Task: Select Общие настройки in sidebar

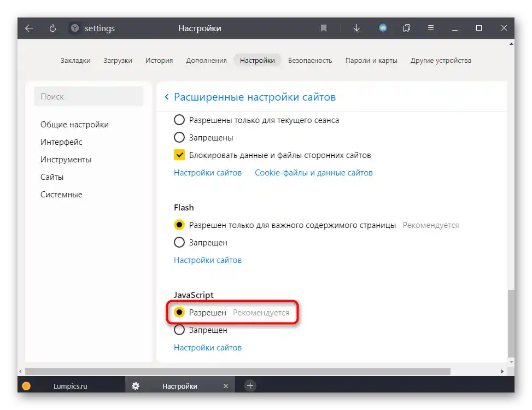Action: (x=75, y=125)
